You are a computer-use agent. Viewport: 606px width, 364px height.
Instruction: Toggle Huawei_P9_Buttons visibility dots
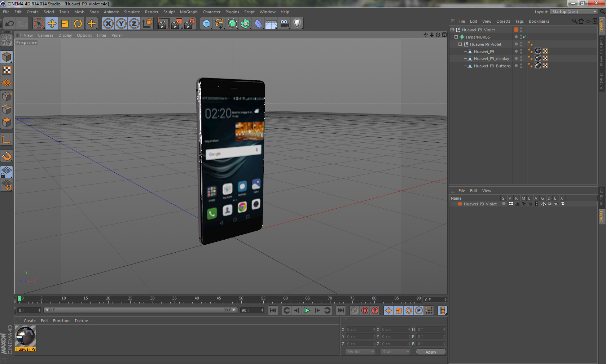tap(521, 66)
